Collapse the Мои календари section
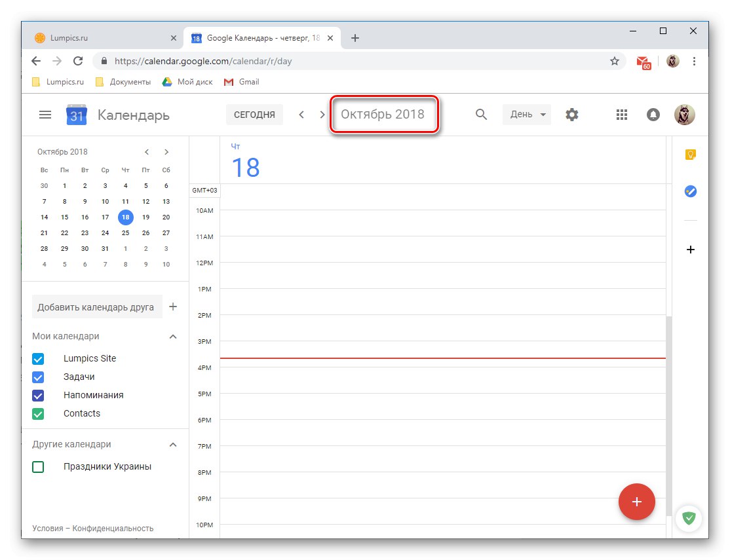Screen dimensions: 730x560 coord(172,336)
